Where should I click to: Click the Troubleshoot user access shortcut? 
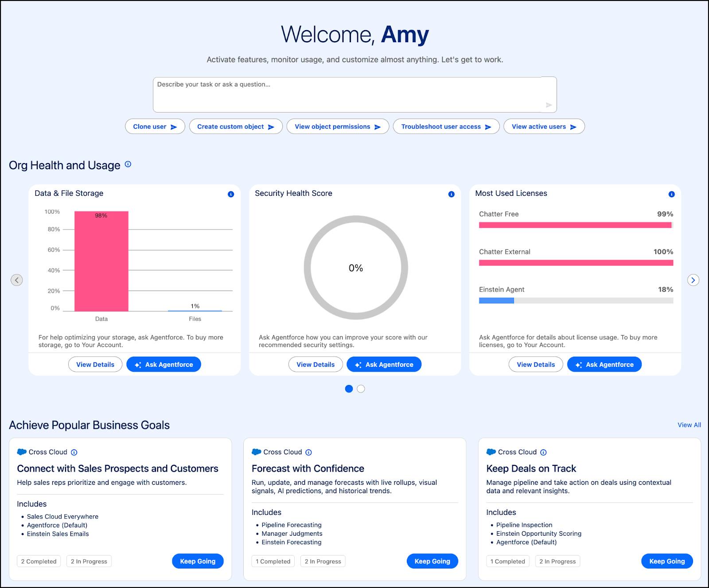click(446, 126)
